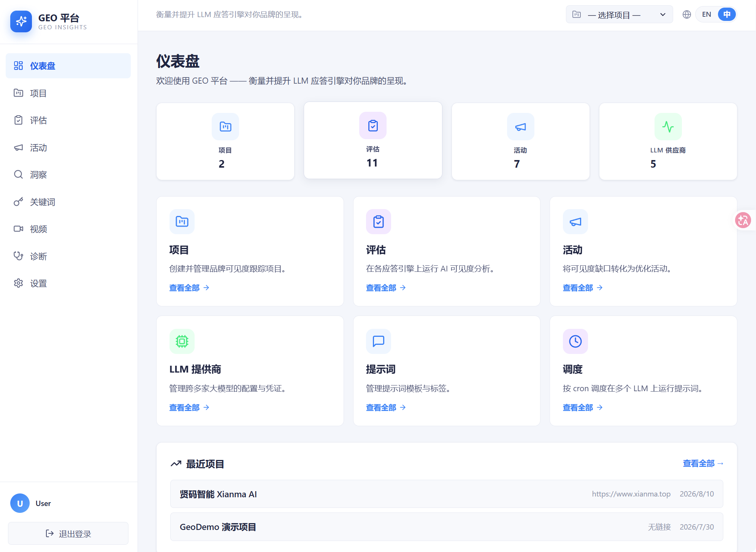The image size is (756, 552).
Task: Click 查看全部 beside 最近项目
Action: pos(703,463)
